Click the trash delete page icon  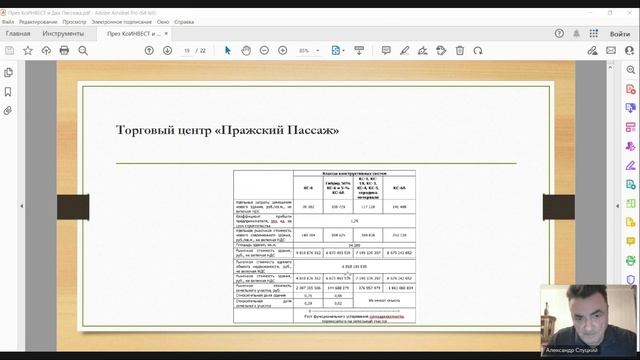coord(460,51)
